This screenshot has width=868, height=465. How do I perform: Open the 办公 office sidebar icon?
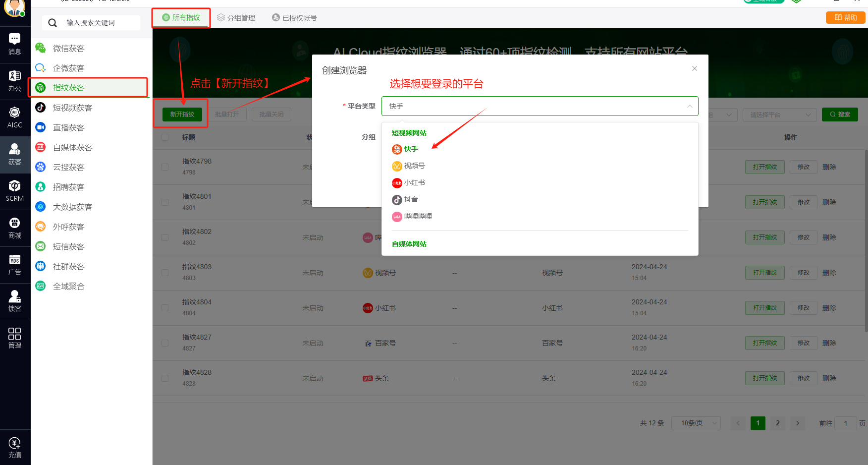click(15, 81)
